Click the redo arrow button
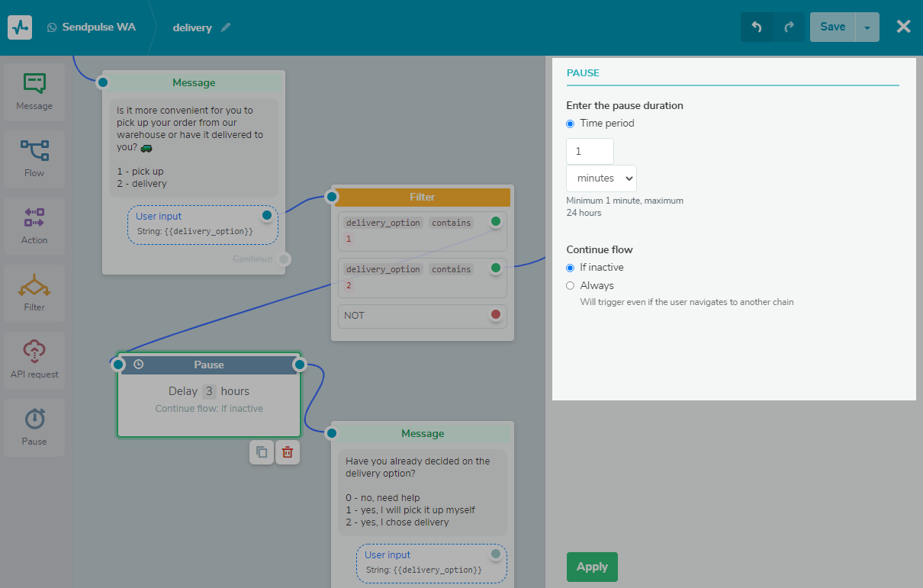This screenshot has height=588, width=923. tap(789, 27)
